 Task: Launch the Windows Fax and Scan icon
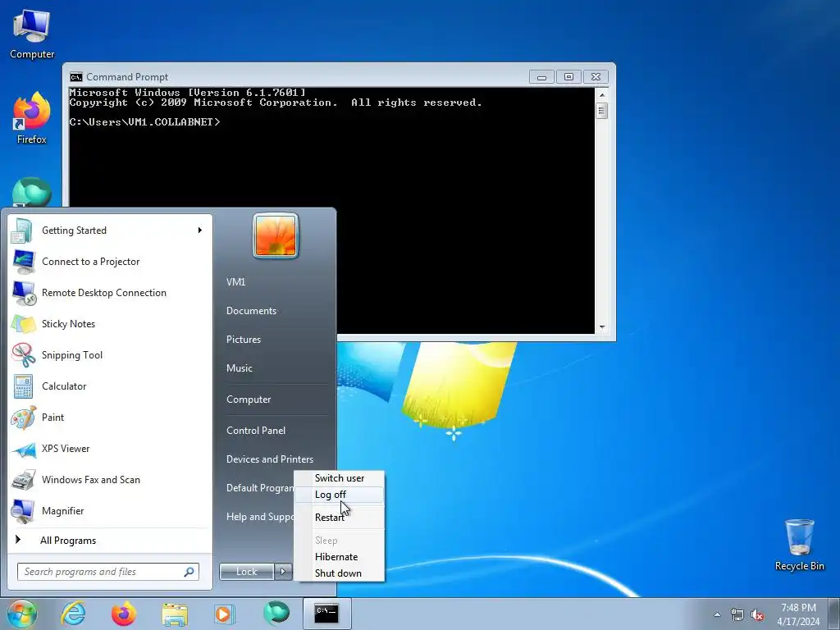click(23, 479)
